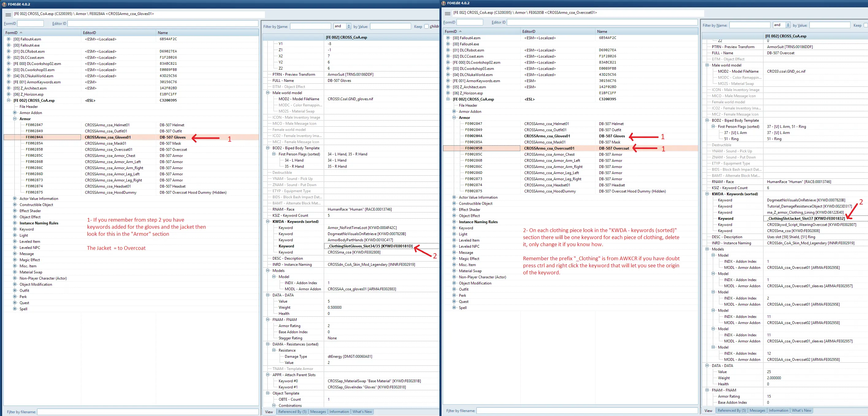
Task: Click Weight value 0.500000 in left view
Action: [x=335, y=307]
